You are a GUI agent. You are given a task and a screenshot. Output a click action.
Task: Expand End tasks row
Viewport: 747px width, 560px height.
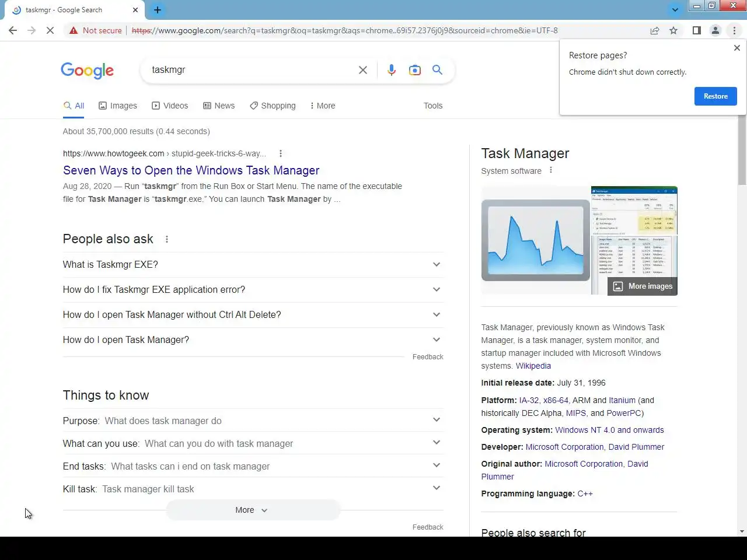tap(253, 466)
